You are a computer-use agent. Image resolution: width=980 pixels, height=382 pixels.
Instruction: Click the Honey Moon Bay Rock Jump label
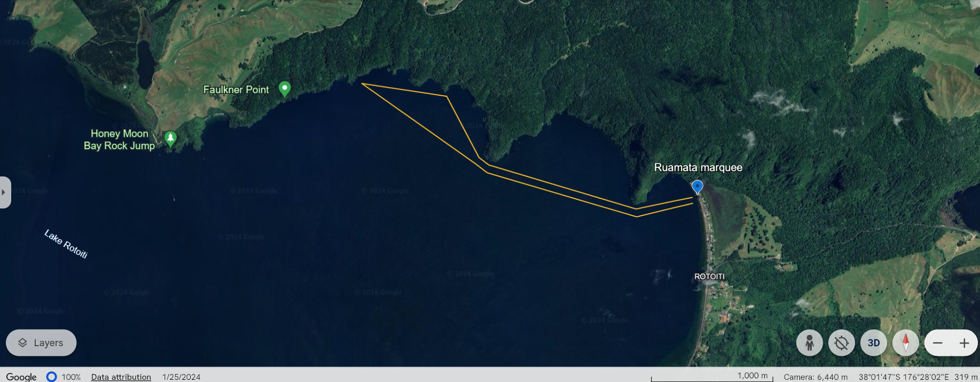coord(119,139)
